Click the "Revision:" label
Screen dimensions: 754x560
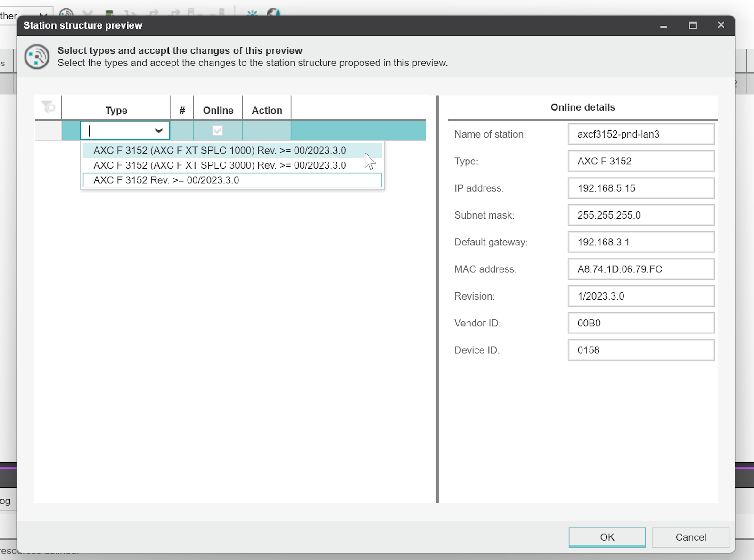pos(475,296)
